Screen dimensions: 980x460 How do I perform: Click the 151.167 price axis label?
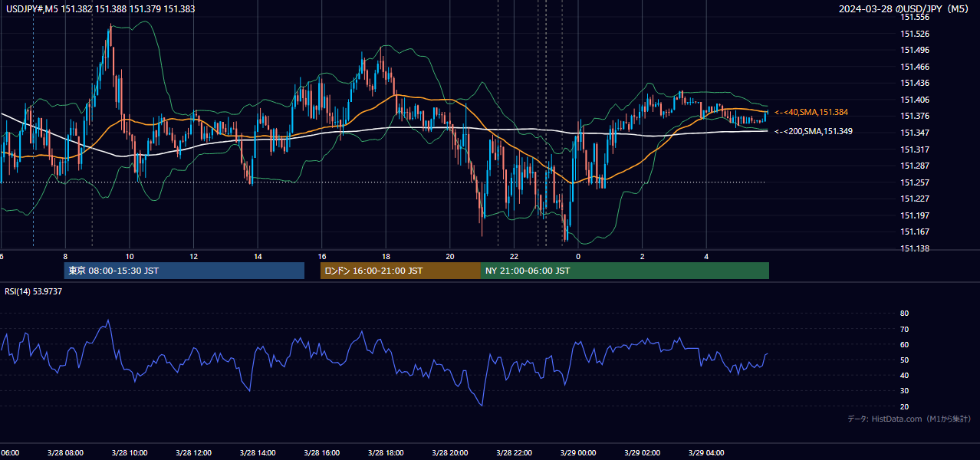click(x=915, y=232)
